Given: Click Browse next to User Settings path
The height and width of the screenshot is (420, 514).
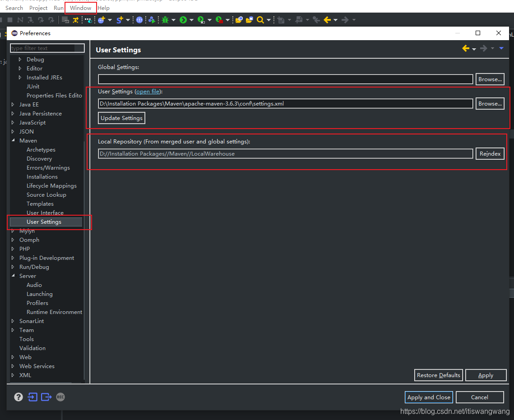Looking at the screenshot, I should point(490,103).
